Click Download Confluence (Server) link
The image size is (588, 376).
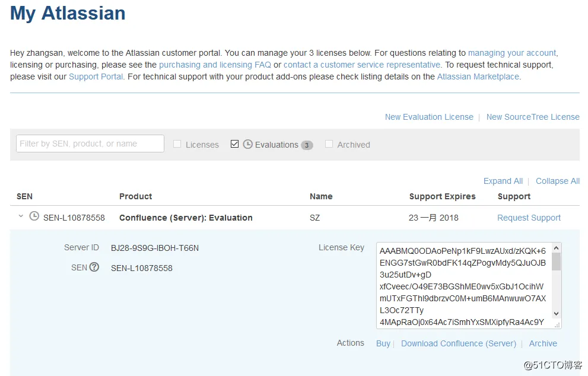pyautogui.click(x=459, y=344)
